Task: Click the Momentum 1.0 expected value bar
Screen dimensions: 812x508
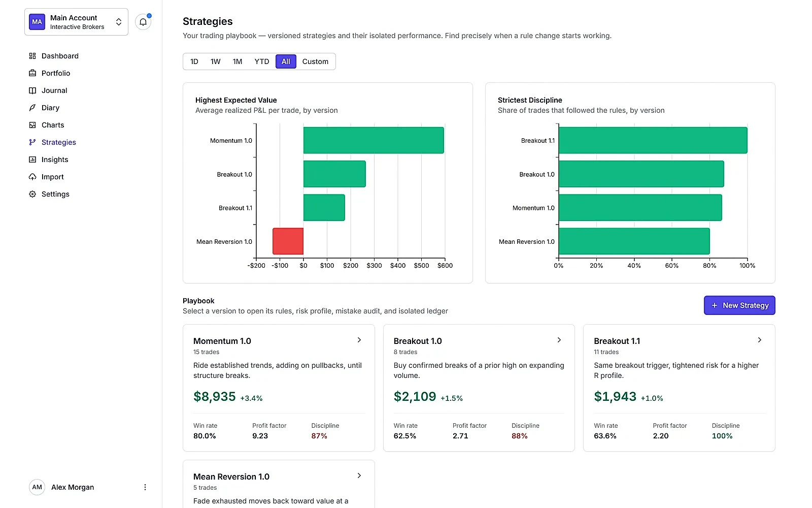Action: 374,140
